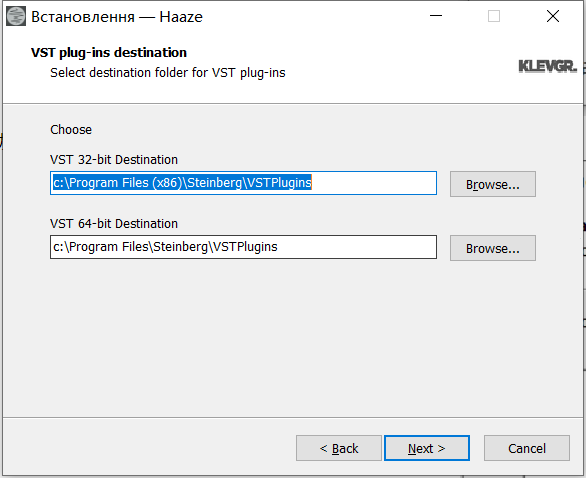The width and height of the screenshot is (586, 478).
Task: Click into the VST 32-bit destination path field
Action: 243,183
